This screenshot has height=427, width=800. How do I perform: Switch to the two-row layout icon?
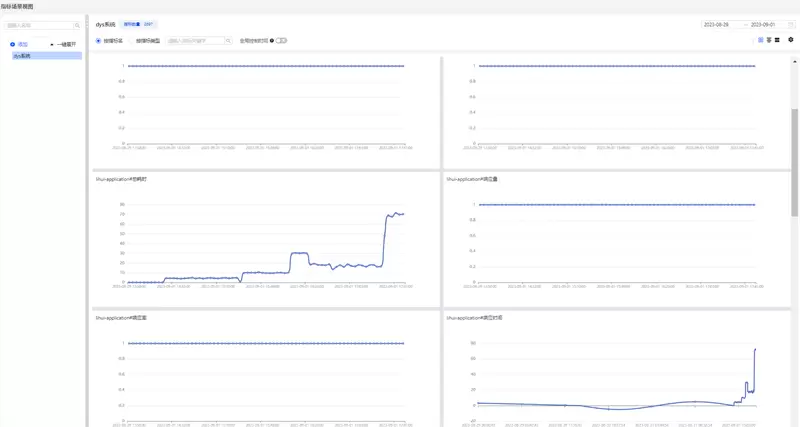[x=769, y=40]
